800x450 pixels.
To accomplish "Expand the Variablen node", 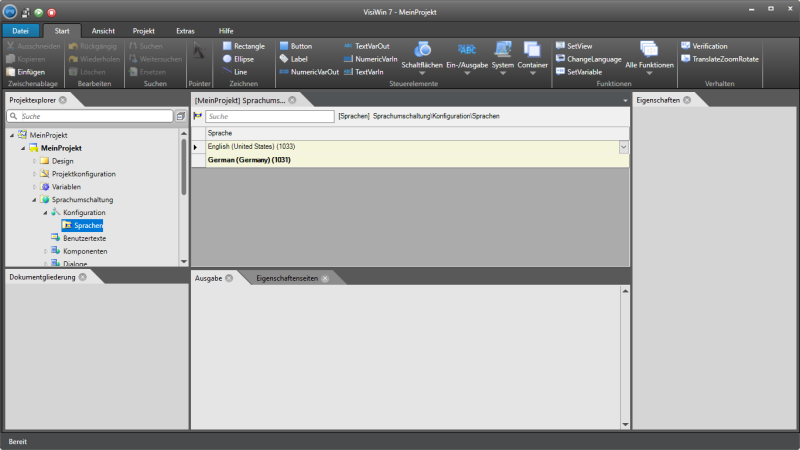I will point(34,187).
